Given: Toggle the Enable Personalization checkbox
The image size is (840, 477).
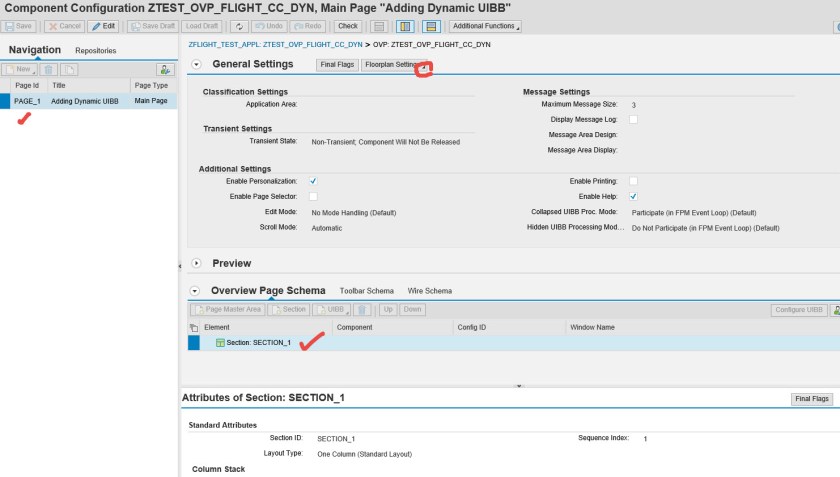Looking at the screenshot, I should (313, 181).
